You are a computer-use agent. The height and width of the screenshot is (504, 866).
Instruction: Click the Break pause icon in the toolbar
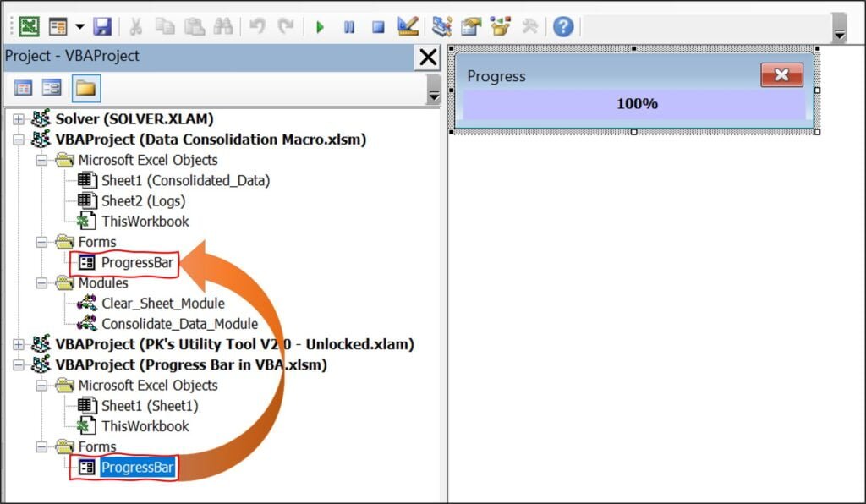pos(348,27)
